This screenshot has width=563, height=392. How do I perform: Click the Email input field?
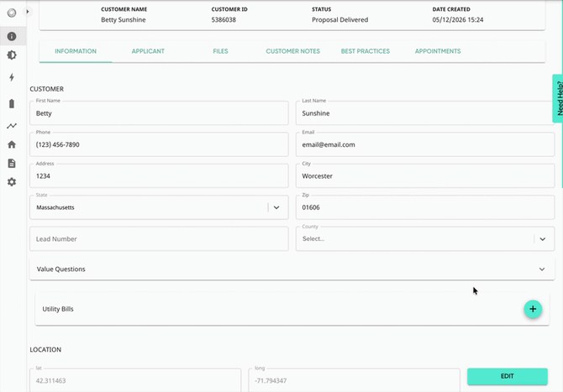pyautogui.click(x=425, y=144)
